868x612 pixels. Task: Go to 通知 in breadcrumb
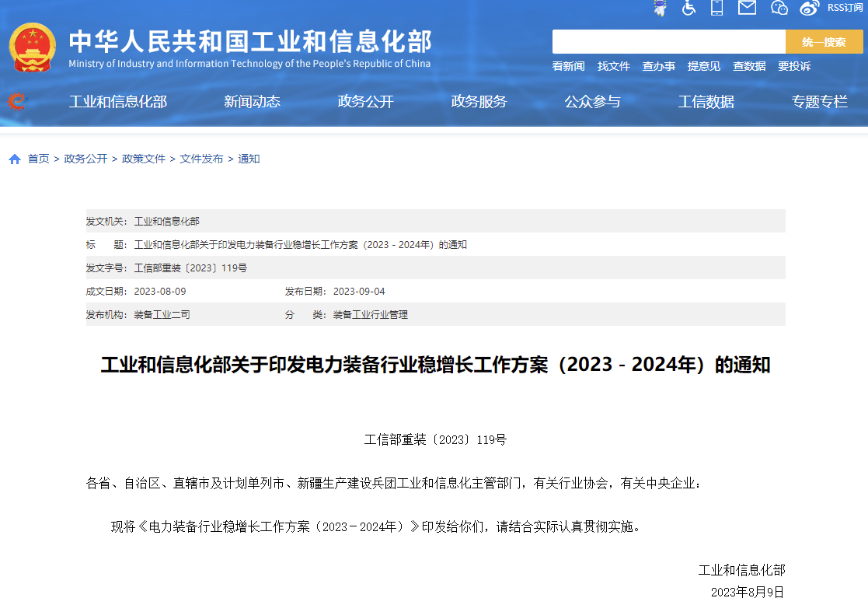(x=249, y=159)
